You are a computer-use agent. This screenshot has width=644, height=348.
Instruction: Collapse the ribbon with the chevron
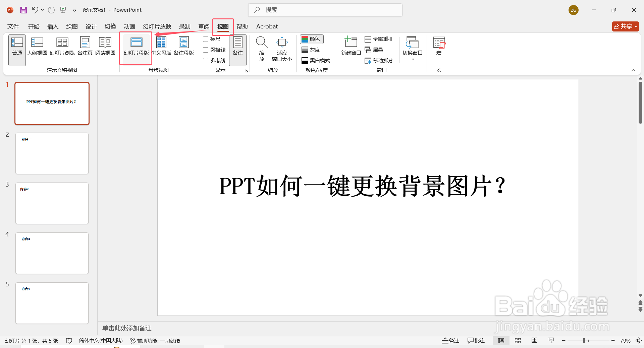tap(633, 70)
